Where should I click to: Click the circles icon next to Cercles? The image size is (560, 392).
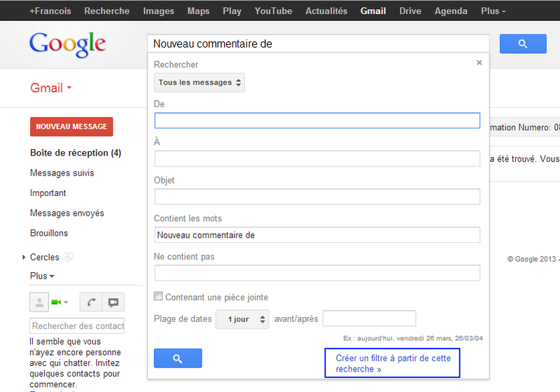[x=69, y=257]
